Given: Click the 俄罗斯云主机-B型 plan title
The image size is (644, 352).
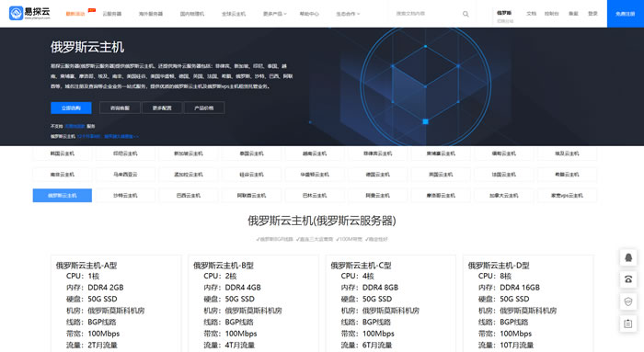Looking at the screenshot, I should (224, 266).
